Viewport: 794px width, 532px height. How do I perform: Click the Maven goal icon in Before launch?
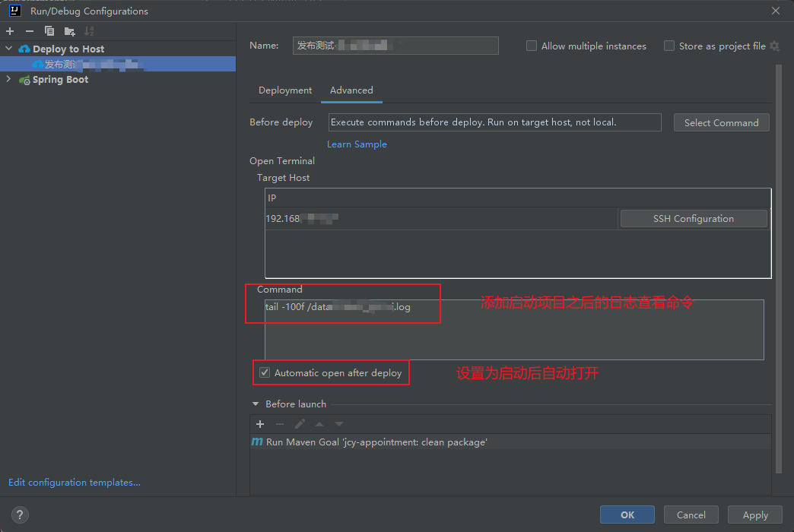click(257, 442)
